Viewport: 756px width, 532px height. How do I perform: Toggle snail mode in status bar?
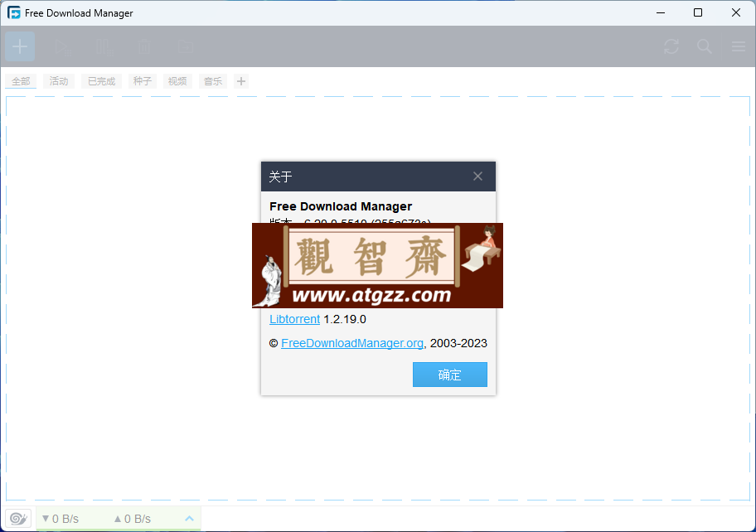point(18,519)
